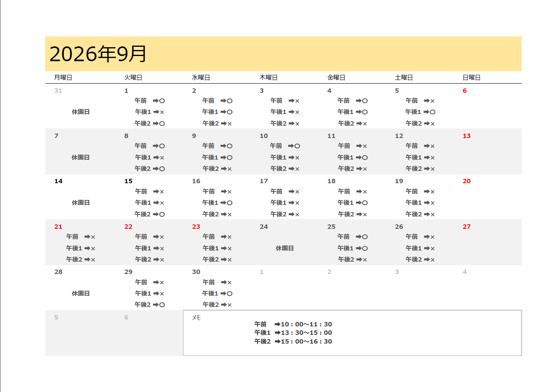
Task: Select the 午後1 entry on date 4
Action: tap(353, 112)
